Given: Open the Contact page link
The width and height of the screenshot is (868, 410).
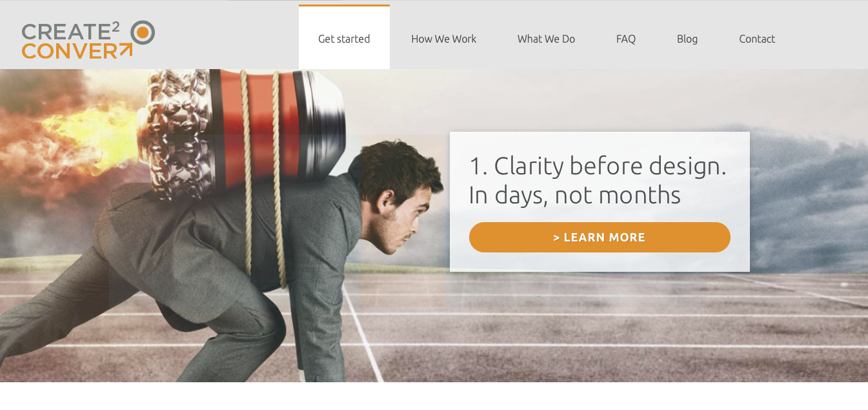Looking at the screenshot, I should click(x=757, y=39).
